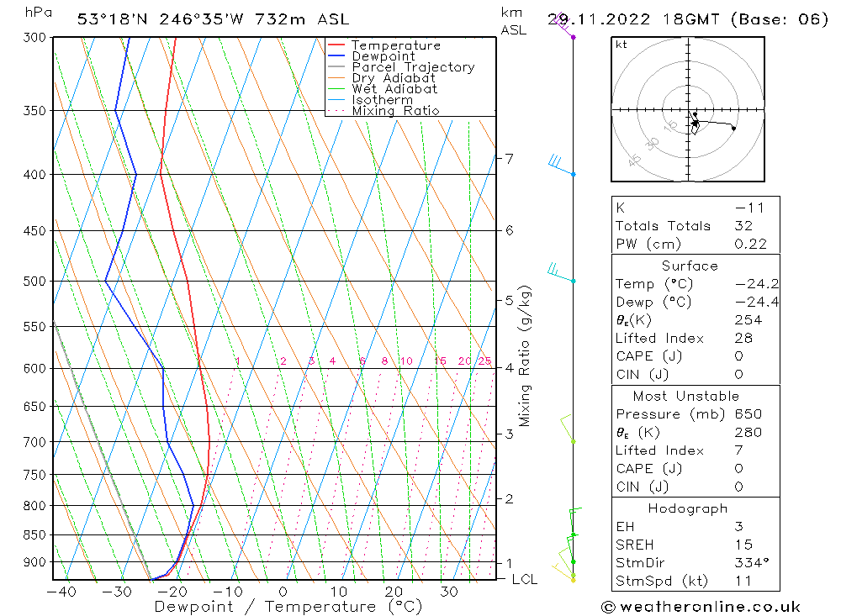
Task: Click the coordinates title '53°18'N 246°35'W 732m ASL'
Action: point(213,19)
